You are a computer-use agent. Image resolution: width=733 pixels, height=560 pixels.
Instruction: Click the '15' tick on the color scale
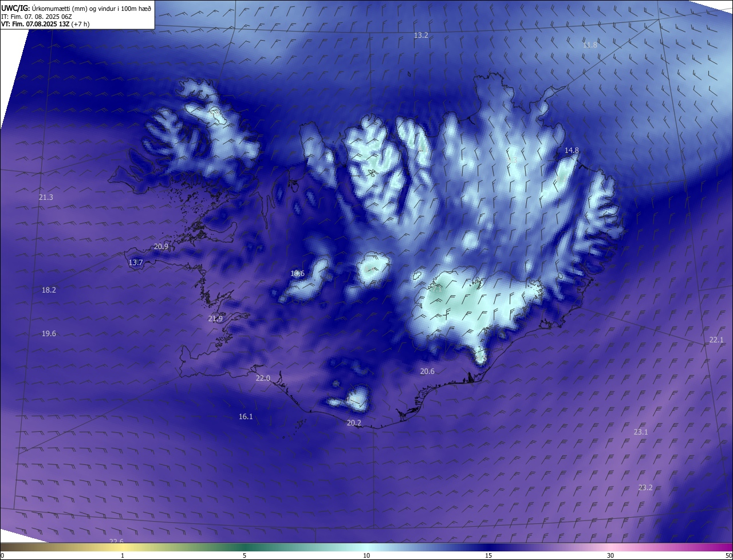point(488,555)
